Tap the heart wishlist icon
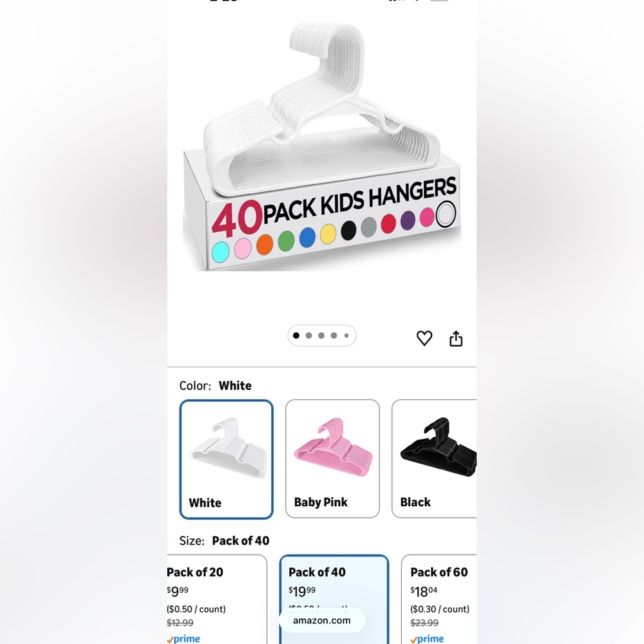 (x=424, y=338)
